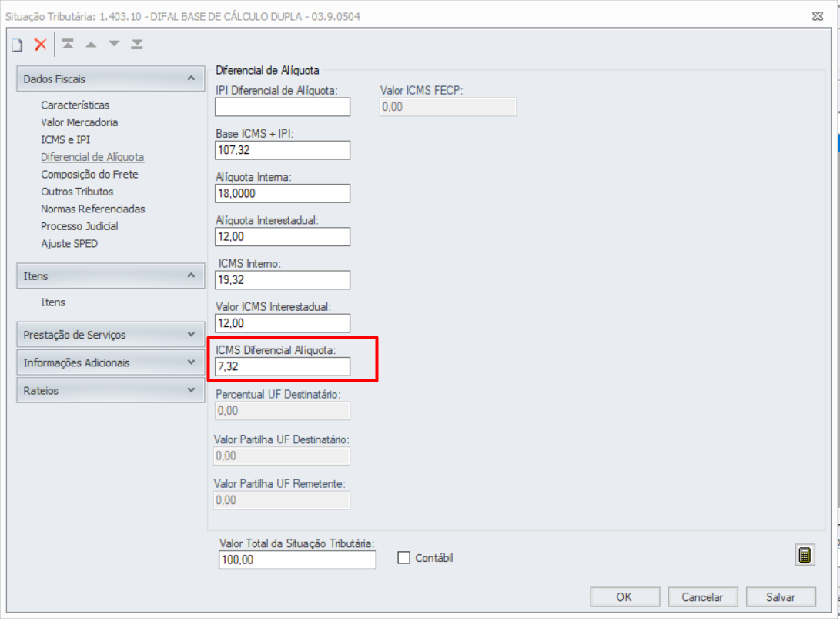The width and height of the screenshot is (840, 621).
Task: Click the Valor ICMS Interestadual field
Action: (x=283, y=323)
